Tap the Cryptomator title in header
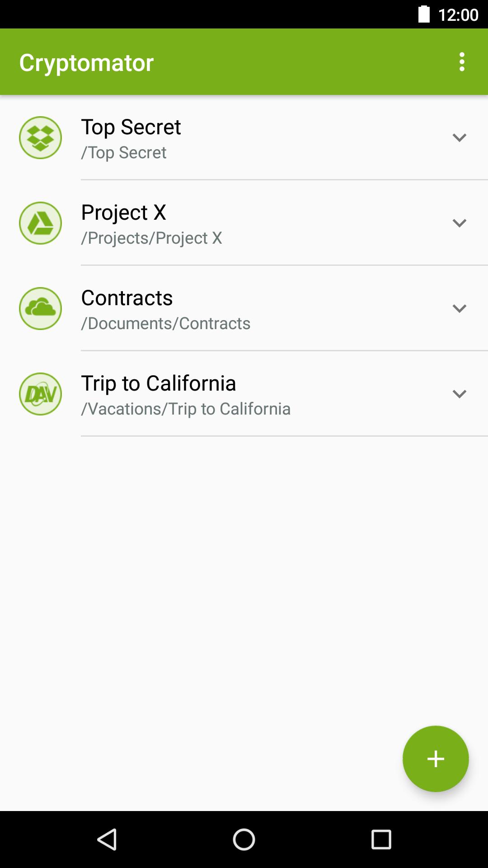488x868 pixels. click(x=86, y=63)
